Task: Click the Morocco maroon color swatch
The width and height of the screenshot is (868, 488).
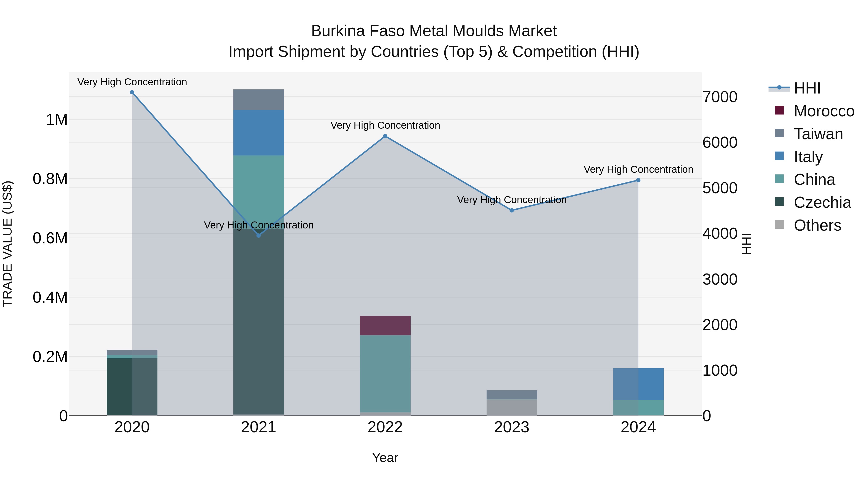Action: (x=779, y=110)
